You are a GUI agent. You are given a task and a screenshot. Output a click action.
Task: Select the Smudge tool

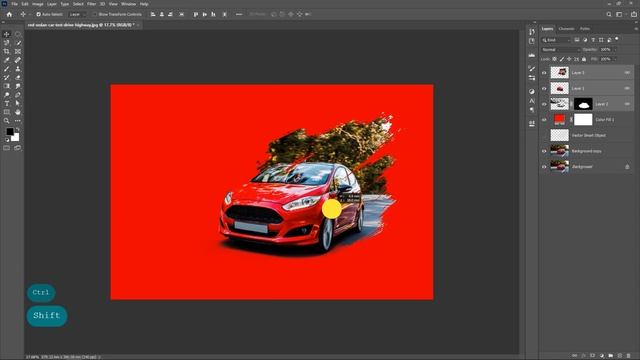tap(18, 86)
